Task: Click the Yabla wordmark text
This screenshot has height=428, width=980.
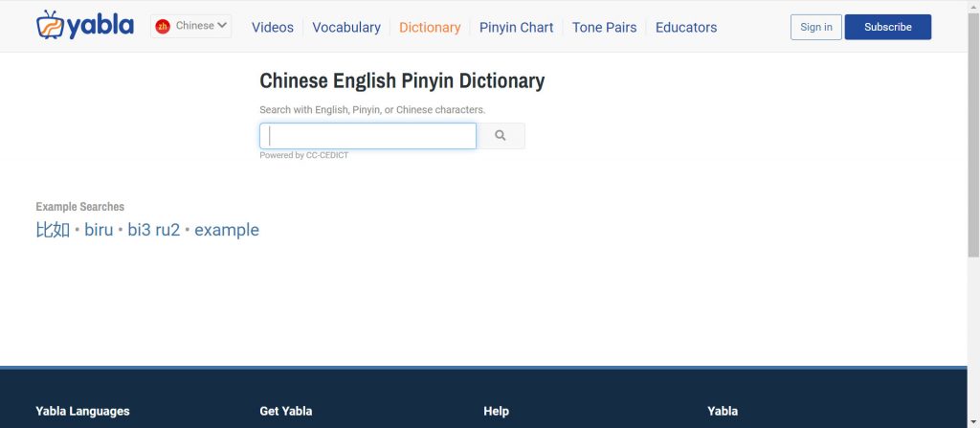Action: click(x=100, y=26)
